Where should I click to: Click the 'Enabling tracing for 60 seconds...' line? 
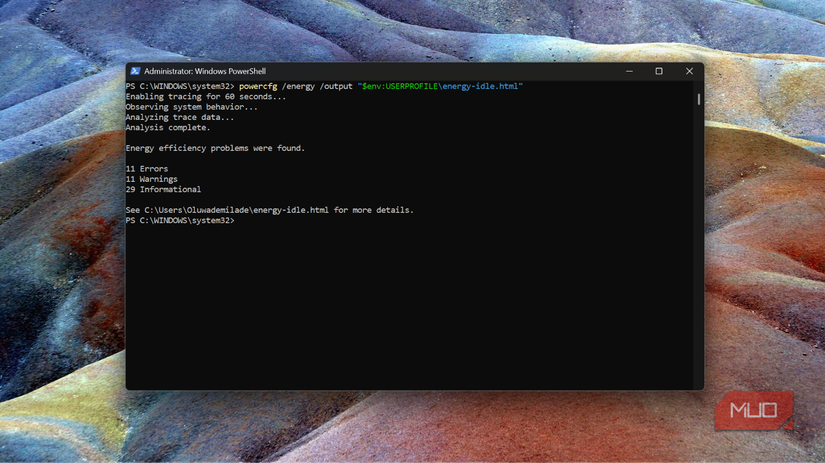click(x=206, y=97)
